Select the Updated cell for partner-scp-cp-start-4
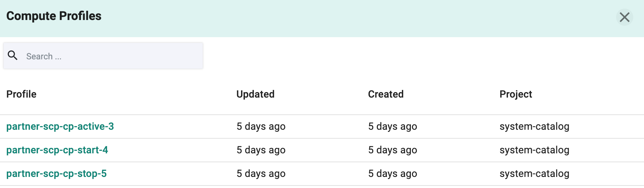Viewport: 644px width, 188px height. click(x=261, y=150)
